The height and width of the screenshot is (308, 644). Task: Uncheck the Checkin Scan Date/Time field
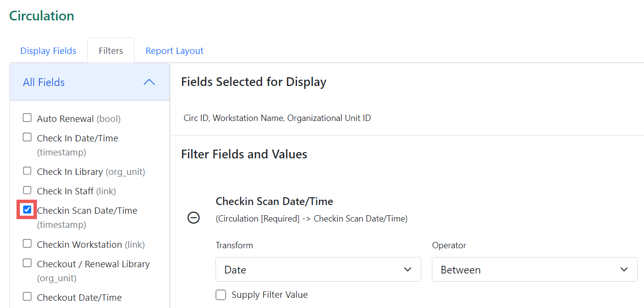[27, 209]
